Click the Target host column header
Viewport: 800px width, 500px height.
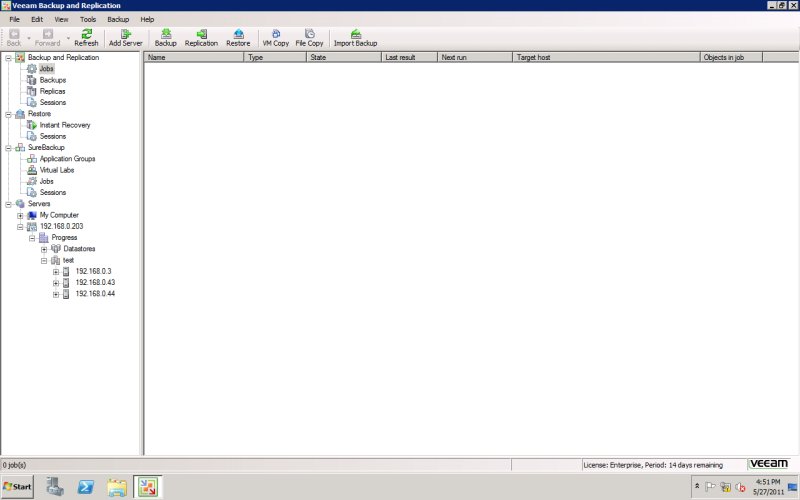click(x=606, y=57)
